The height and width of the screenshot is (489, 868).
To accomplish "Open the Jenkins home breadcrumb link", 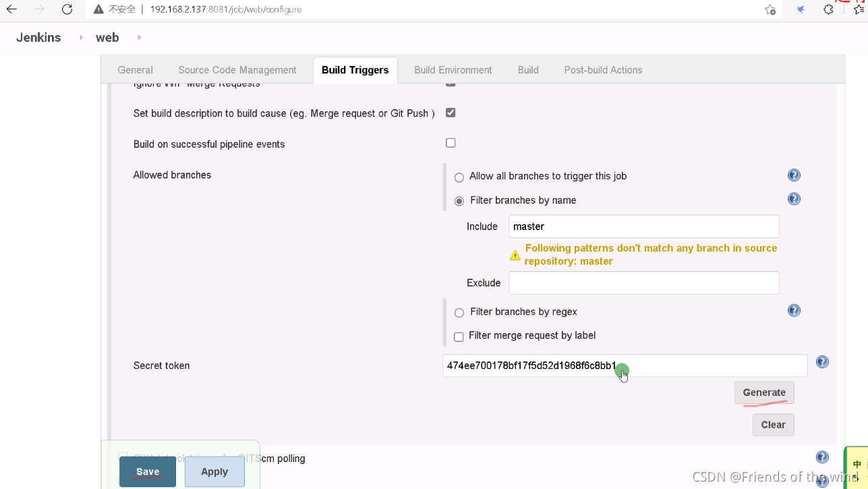I will pos(38,38).
